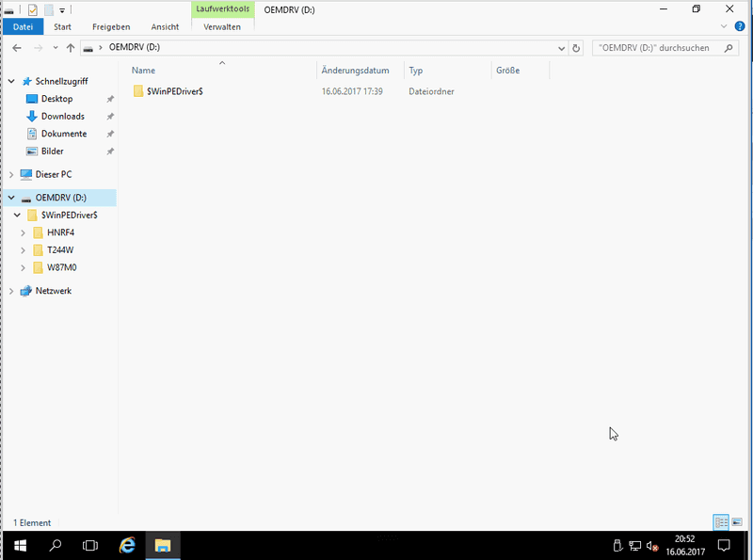Collapse the Schnellzugriff section
Screen dimensions: 753x560
coord(11,82)
